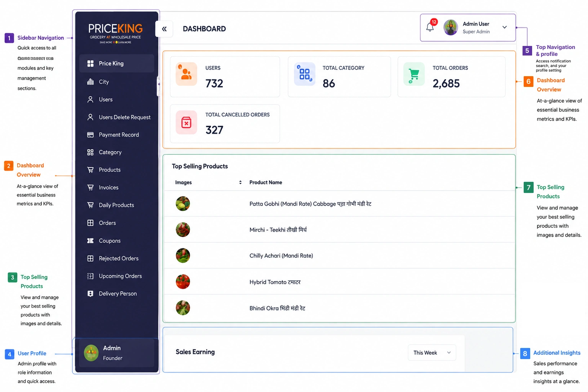Click the Users Delete Request person icon

[x=90, y=117]
